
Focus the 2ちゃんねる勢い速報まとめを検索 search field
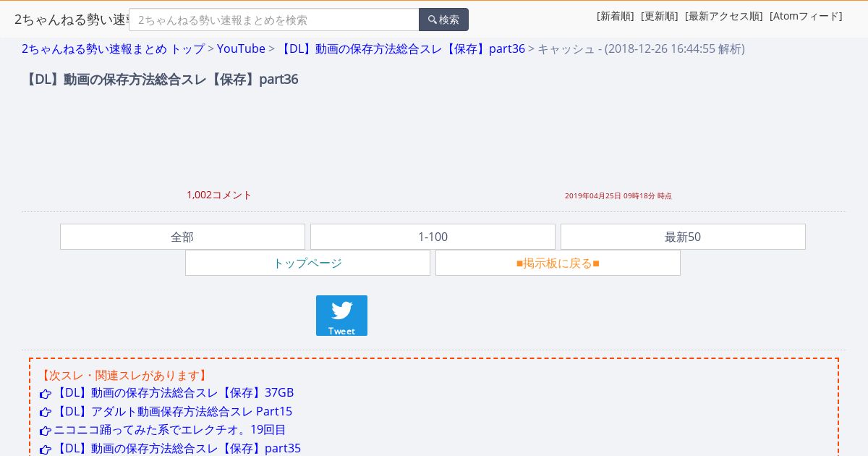[x=274, y=20]
